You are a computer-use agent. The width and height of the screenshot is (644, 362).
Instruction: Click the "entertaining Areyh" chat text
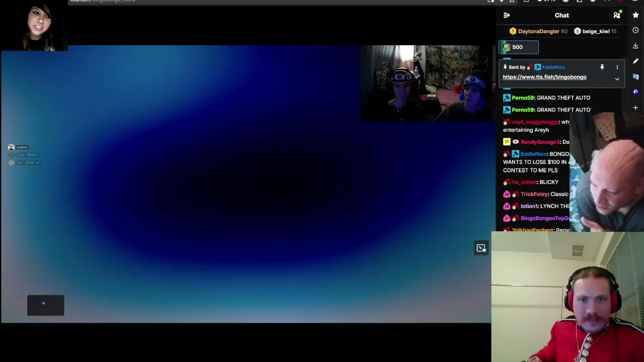[526, 130]
